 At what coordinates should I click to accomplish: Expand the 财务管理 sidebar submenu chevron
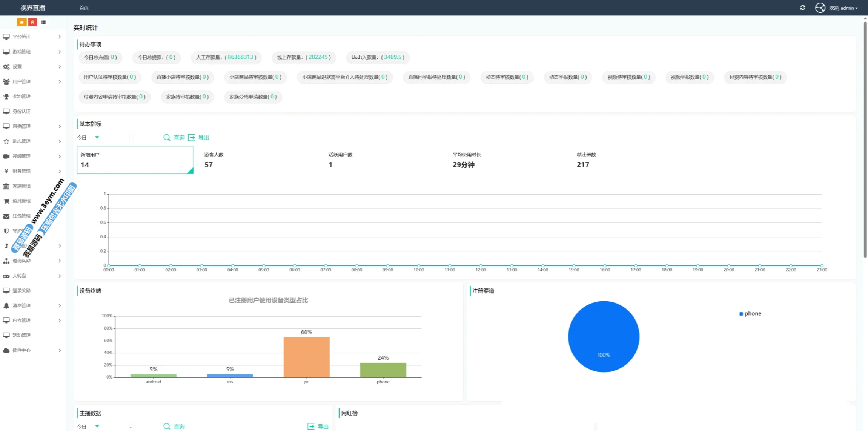coord(60,171)
